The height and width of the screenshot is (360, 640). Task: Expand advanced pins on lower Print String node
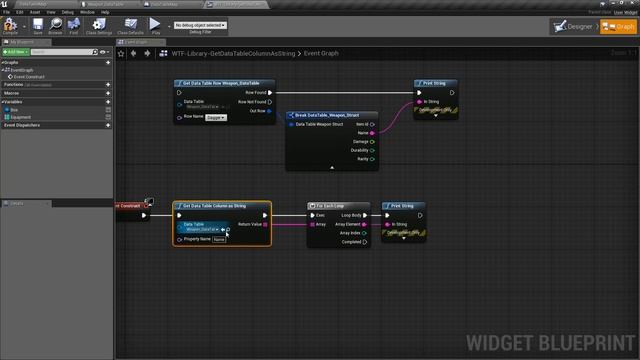coord(404,238)
